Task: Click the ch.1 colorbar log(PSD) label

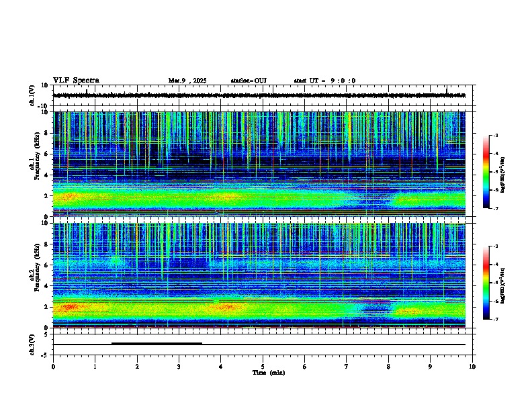Action: [503, 175]
